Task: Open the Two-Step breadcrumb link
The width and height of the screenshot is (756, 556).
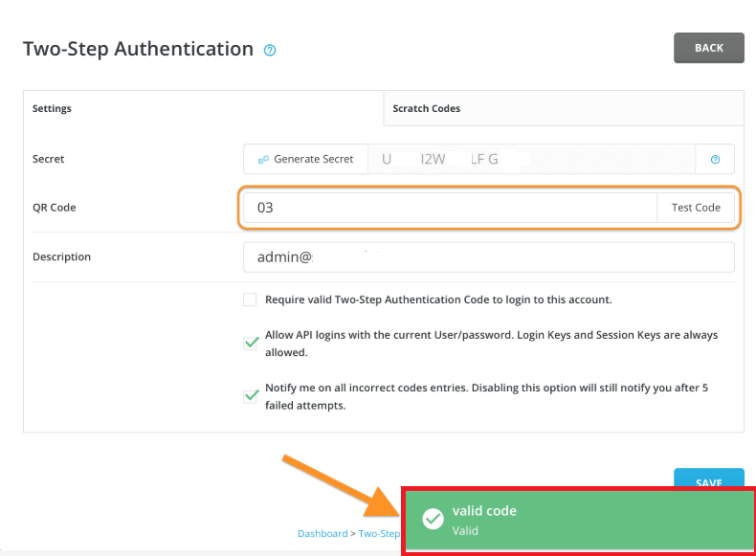Action: (379, 533)
